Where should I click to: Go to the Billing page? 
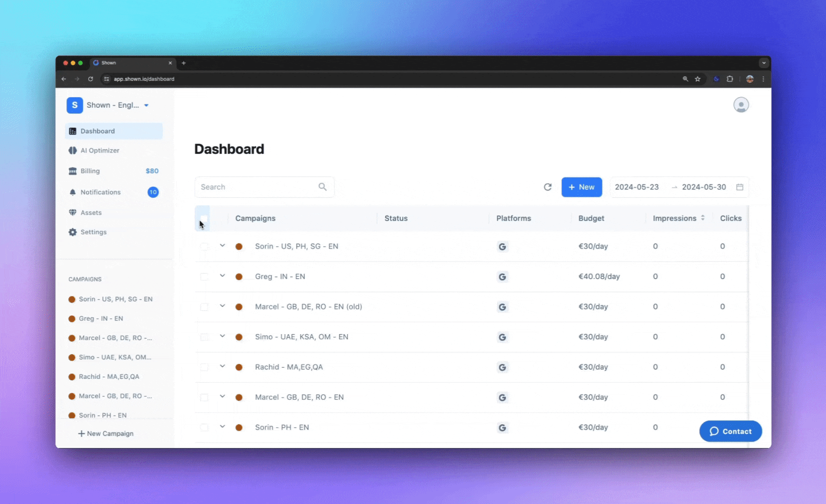coord(90,171)
